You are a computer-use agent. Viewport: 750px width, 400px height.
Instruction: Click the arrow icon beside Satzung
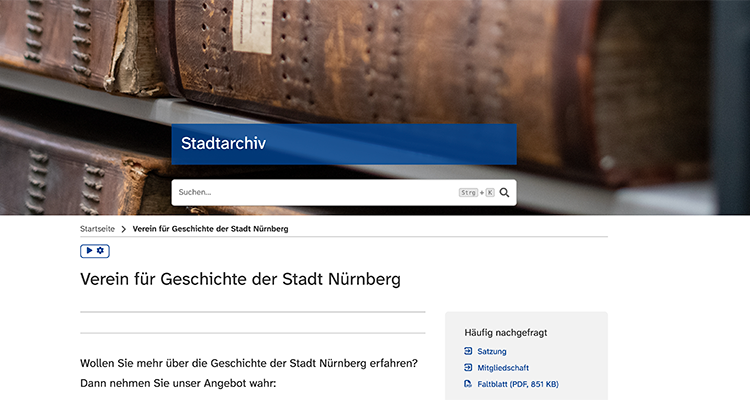(468, 351)
